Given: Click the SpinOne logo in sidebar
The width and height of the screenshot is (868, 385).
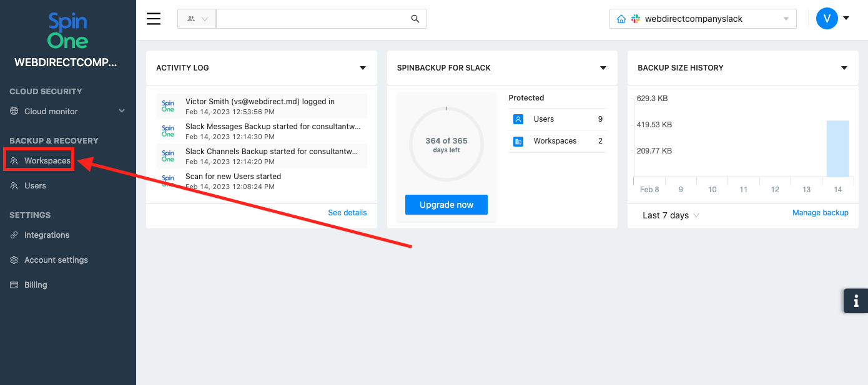Looking at the screenshot, I should 67,32.
